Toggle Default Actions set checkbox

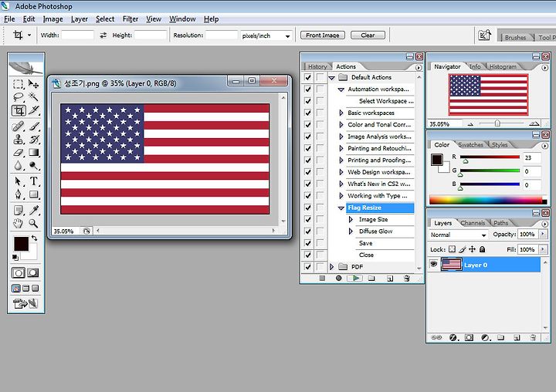(x=308, y=77)
